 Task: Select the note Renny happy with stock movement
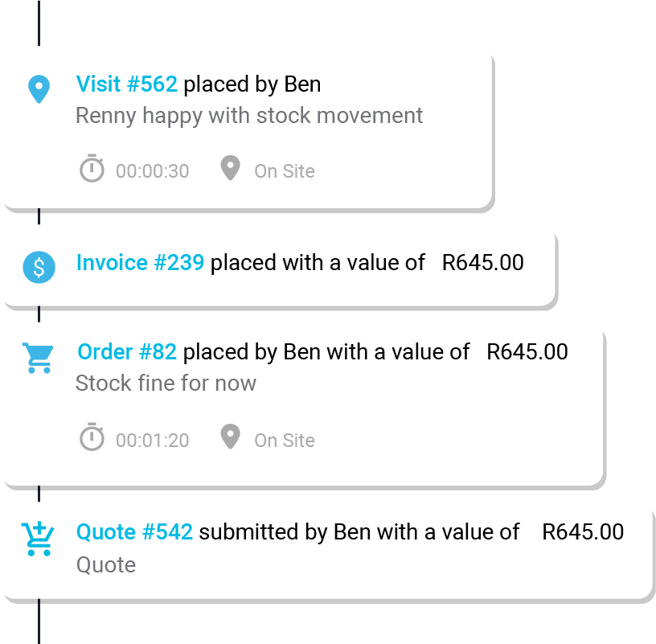[x=249, y=115]
